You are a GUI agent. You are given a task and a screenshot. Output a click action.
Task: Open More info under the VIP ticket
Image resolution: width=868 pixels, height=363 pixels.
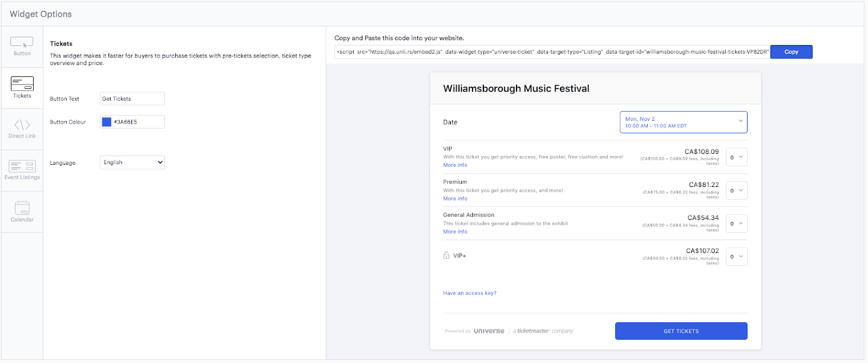point(455,165)
